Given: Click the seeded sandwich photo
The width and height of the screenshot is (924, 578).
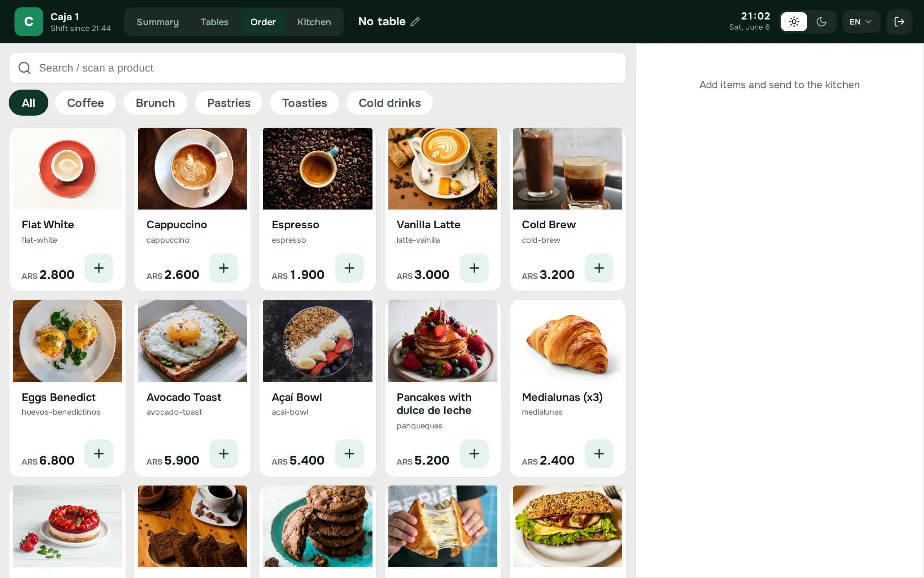Looking at the screenshot, I should pos(568,526).
